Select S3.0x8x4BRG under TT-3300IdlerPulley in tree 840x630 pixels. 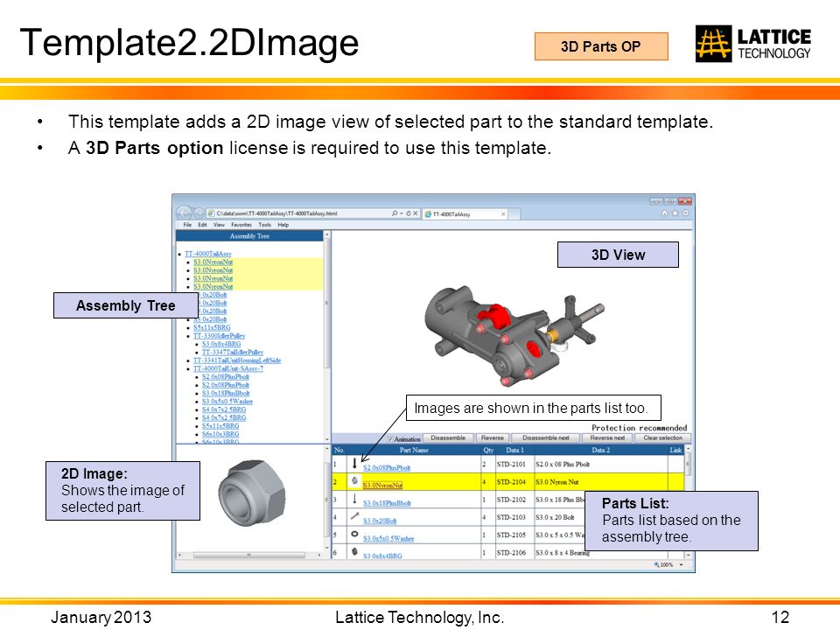[221, 344]
